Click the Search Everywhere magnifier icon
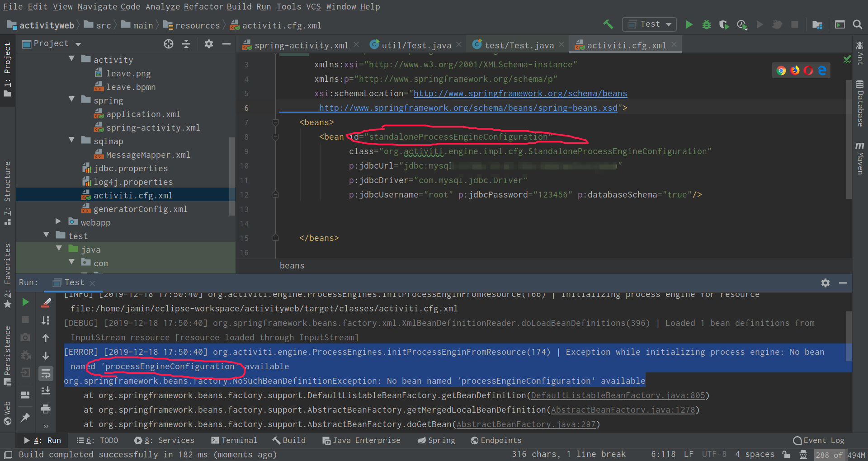The width and height of the screenshot is (868, 461). (x=857, y=24)
